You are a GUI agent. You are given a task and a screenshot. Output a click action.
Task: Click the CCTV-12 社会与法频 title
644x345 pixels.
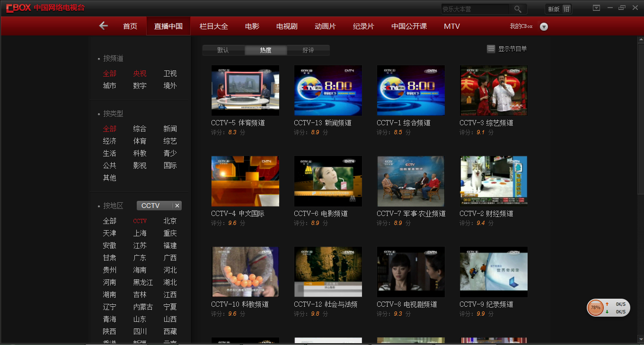[x=326, y=304]
